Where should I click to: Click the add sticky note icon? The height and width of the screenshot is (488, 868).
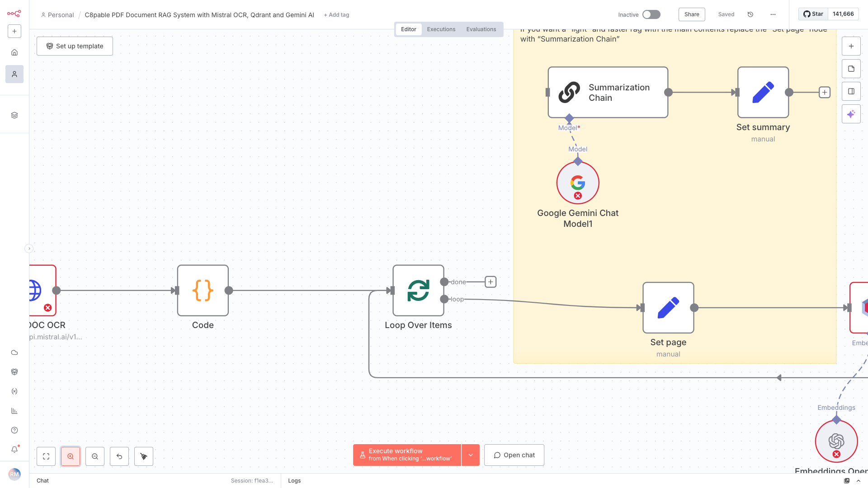click(x=851, y=69)
